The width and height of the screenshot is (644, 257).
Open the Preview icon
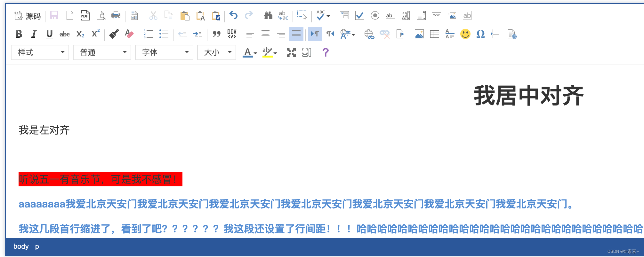click(101, 15)
